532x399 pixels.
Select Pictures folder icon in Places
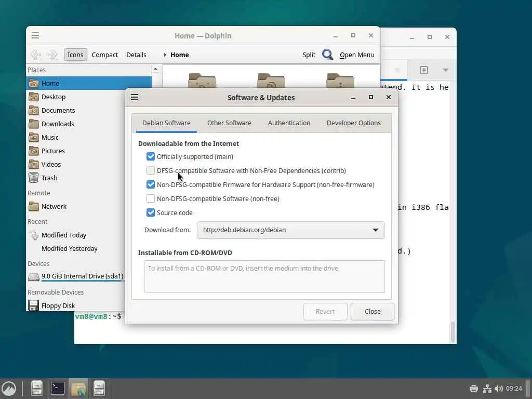tap(34, 151)
